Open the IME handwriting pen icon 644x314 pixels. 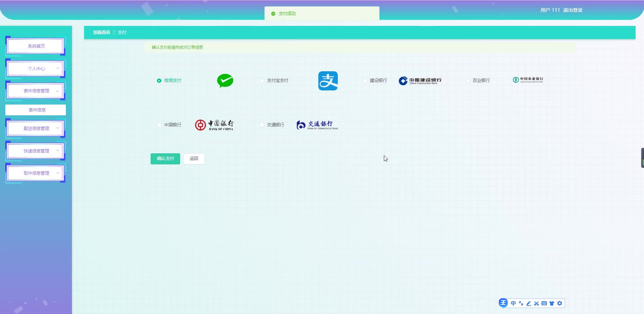(x=529, y=303)
